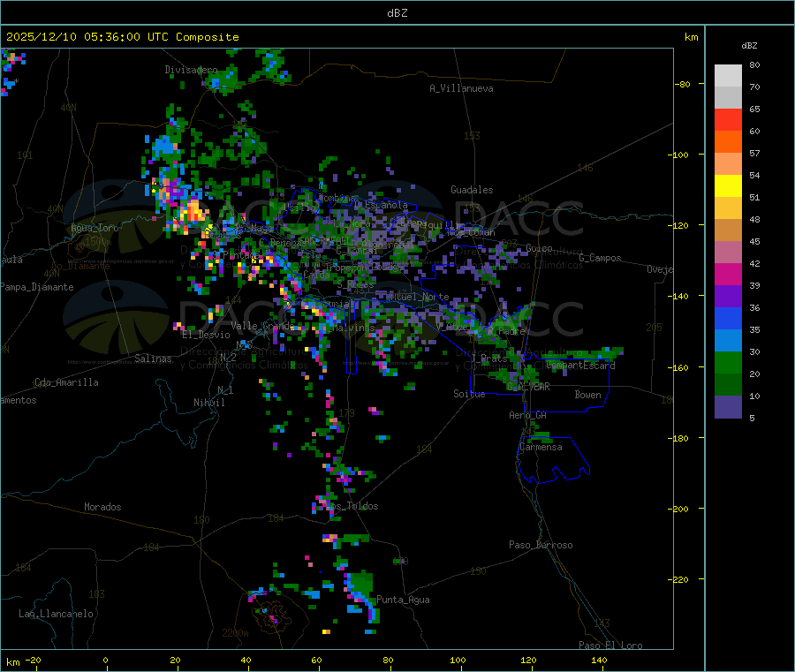Click the purple 36-39 dBZ legend swatch
Image resolution: width=795 pixels, height=672 pixels.
(x=728, y=297)
